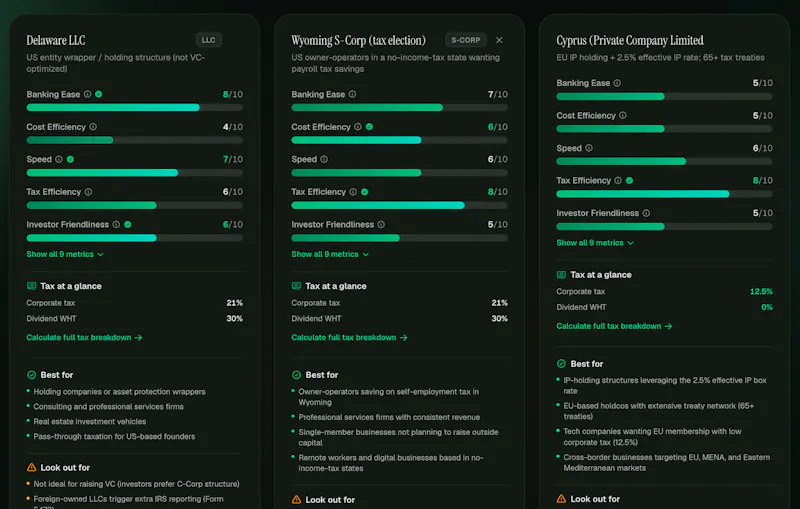The height and width of the screenshot is (509, 800).
Task: Open Investor Friendliness info icon on Wyoming S-Corp card
Action: (x=381, y=224)
